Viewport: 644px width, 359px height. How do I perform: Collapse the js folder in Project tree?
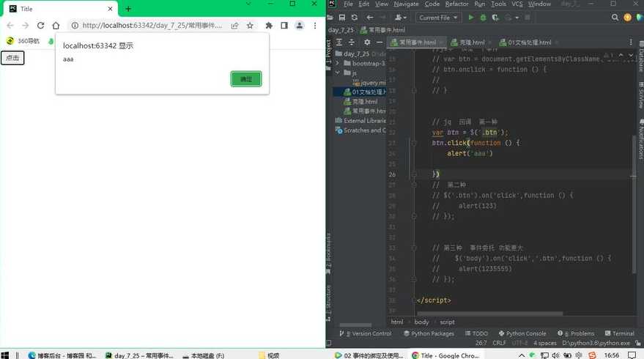tap(338, 73)
